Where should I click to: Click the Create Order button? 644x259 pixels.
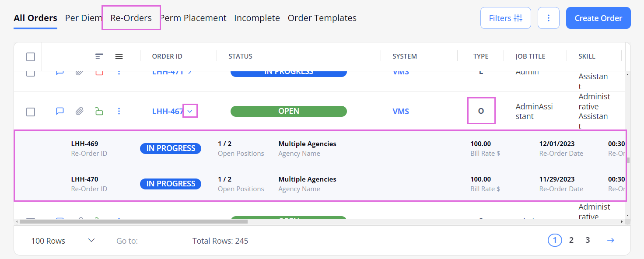(598, 18)
